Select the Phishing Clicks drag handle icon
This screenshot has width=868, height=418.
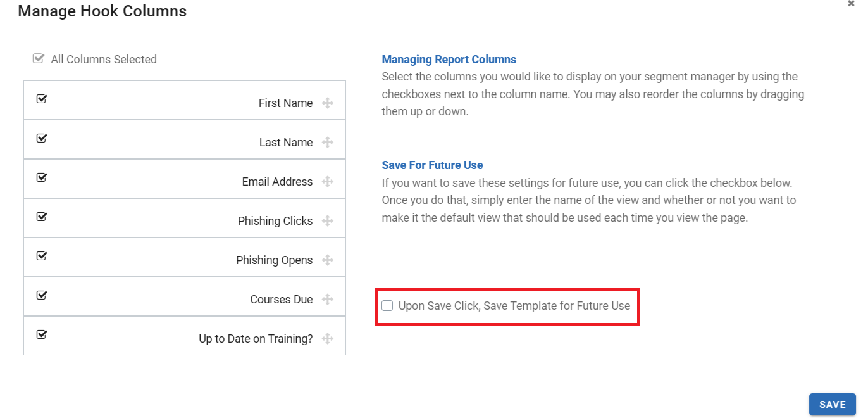(x=328, y=221)
